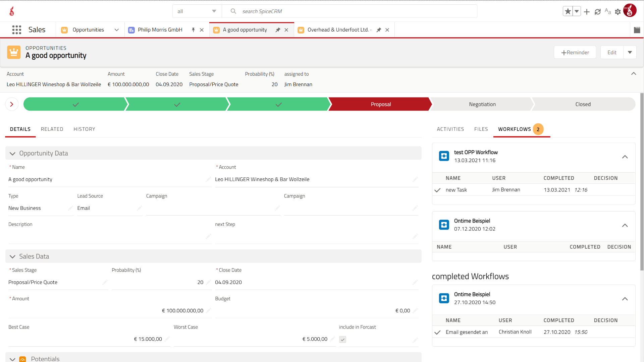Close the A good opportunity tab
The width and height of the screenshot is (644, 362).
[286, 30]
